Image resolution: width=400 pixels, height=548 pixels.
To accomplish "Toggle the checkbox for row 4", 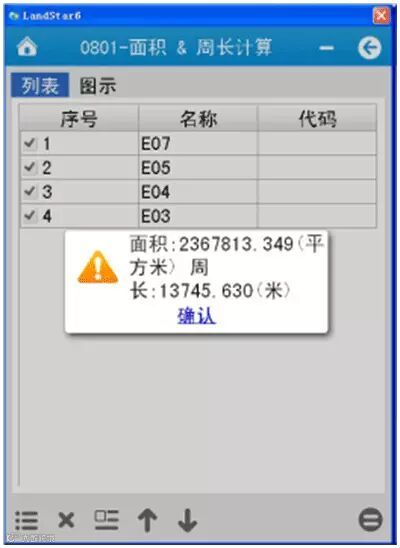I will [x=30, y=216].
